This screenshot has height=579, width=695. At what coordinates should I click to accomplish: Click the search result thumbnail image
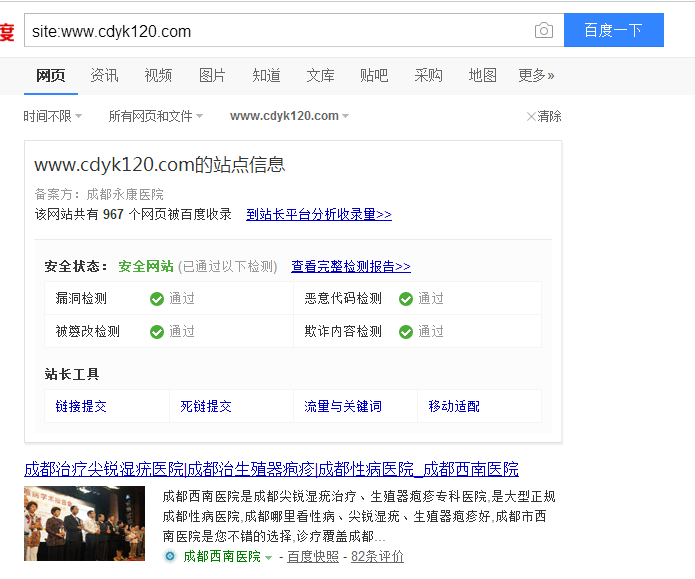84,524
